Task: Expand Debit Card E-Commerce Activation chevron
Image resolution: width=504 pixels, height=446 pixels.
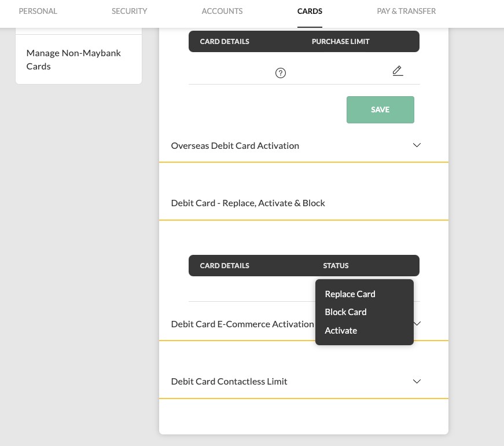Action: [418, 323]
